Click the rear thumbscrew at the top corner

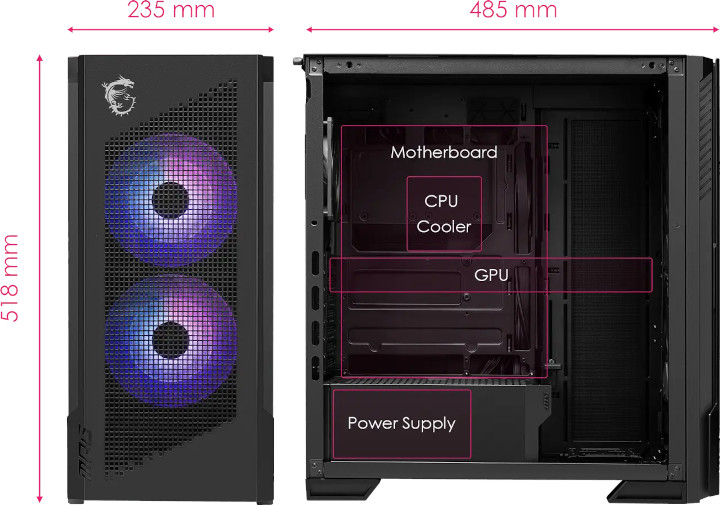(x=298, y=61)
